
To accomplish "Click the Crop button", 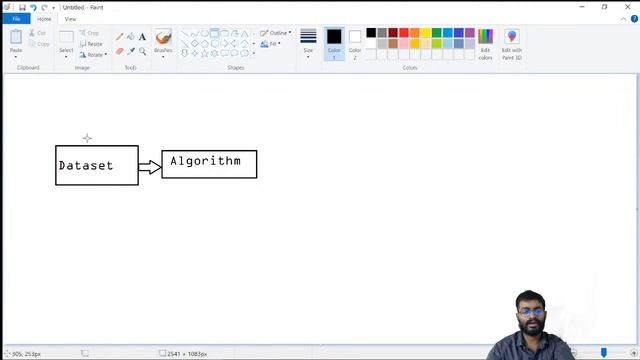I will 89,33.
